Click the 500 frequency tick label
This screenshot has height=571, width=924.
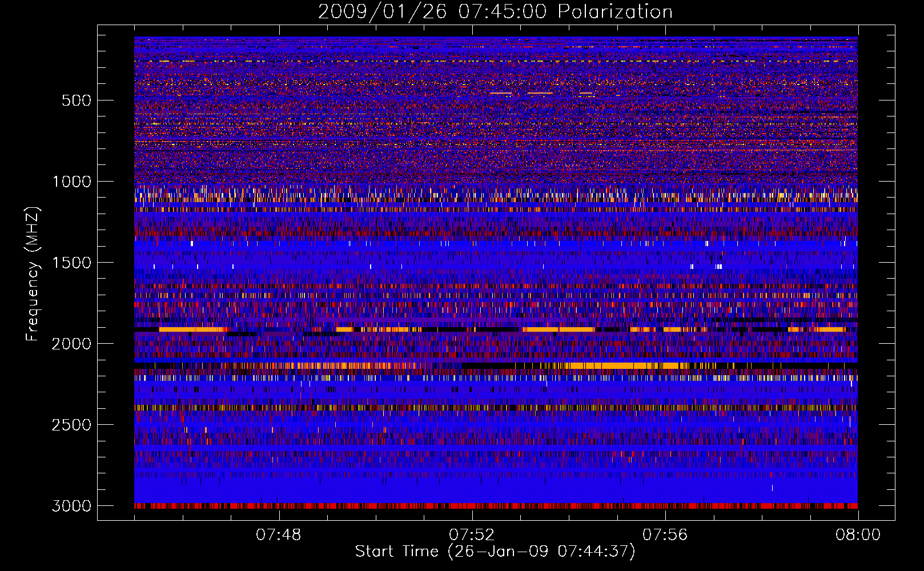pyautogui.click(x=76, y=100)
